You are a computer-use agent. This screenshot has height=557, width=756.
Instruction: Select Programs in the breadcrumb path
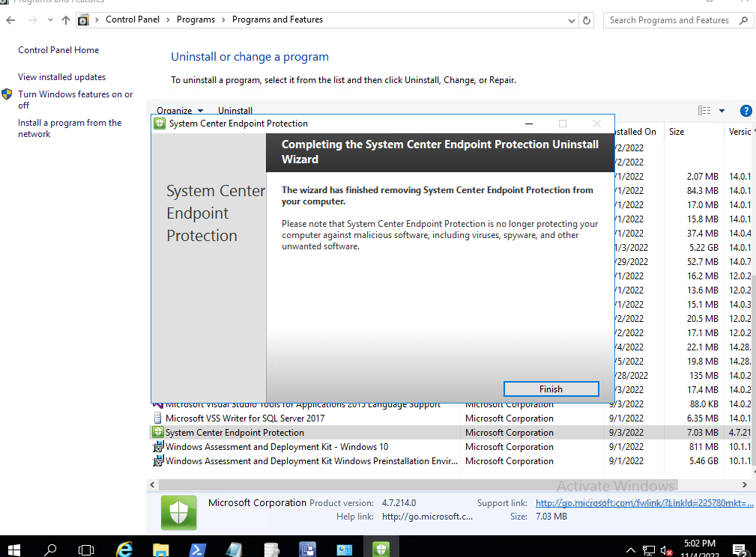tap(196, 19)
